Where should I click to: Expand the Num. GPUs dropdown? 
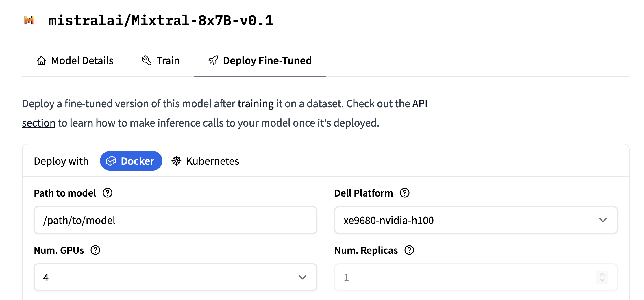pyautogui.click(x=175, y=277)
